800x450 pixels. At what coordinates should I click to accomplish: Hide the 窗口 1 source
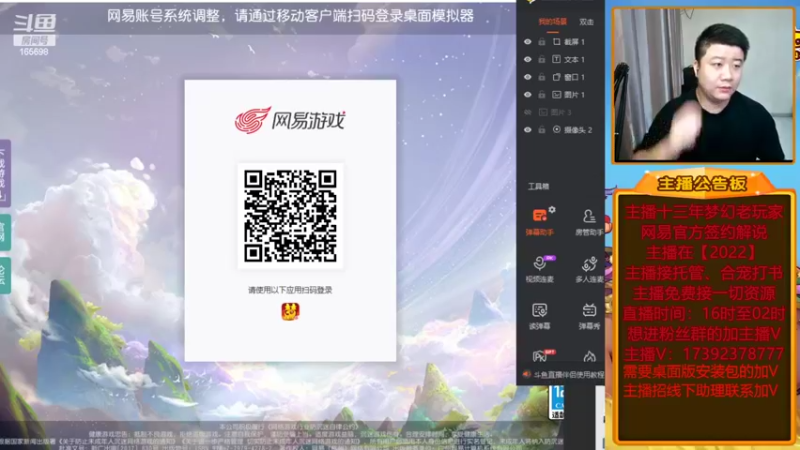(528, 77)
